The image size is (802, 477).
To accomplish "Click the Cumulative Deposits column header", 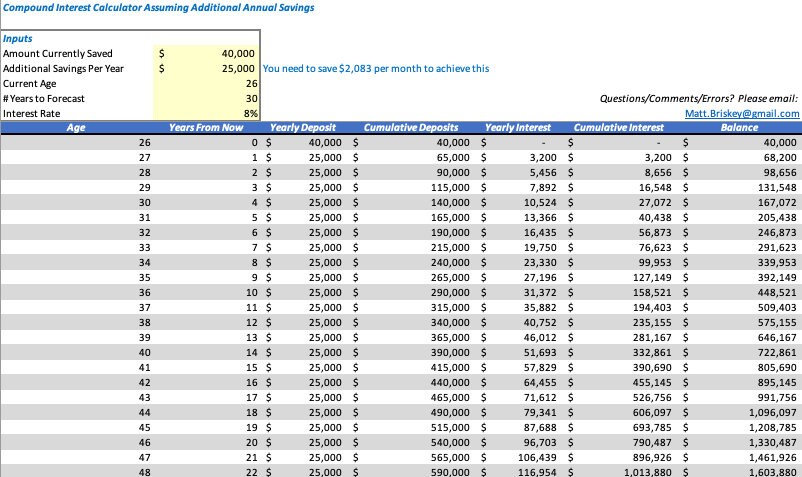I will coord(411,128).
